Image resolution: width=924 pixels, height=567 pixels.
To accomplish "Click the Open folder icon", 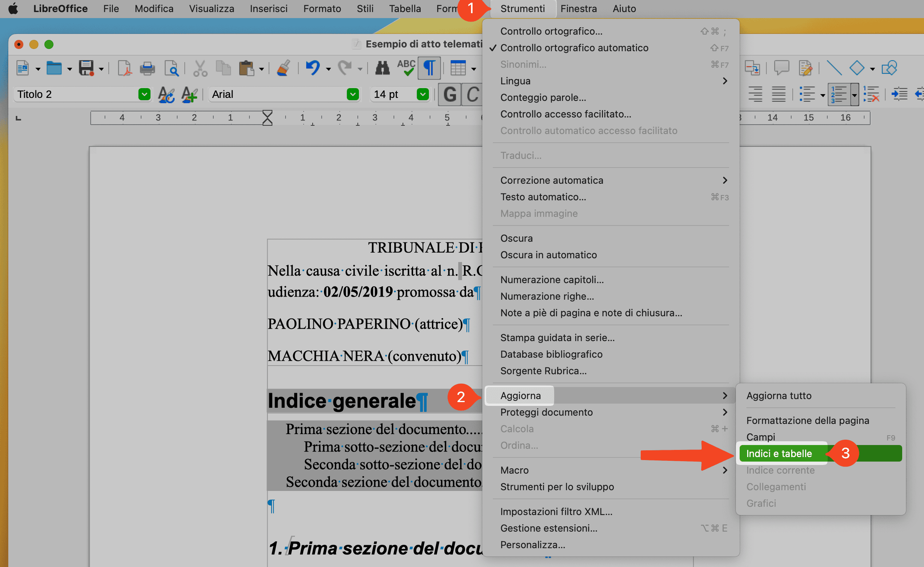I will tap(54, 69).
